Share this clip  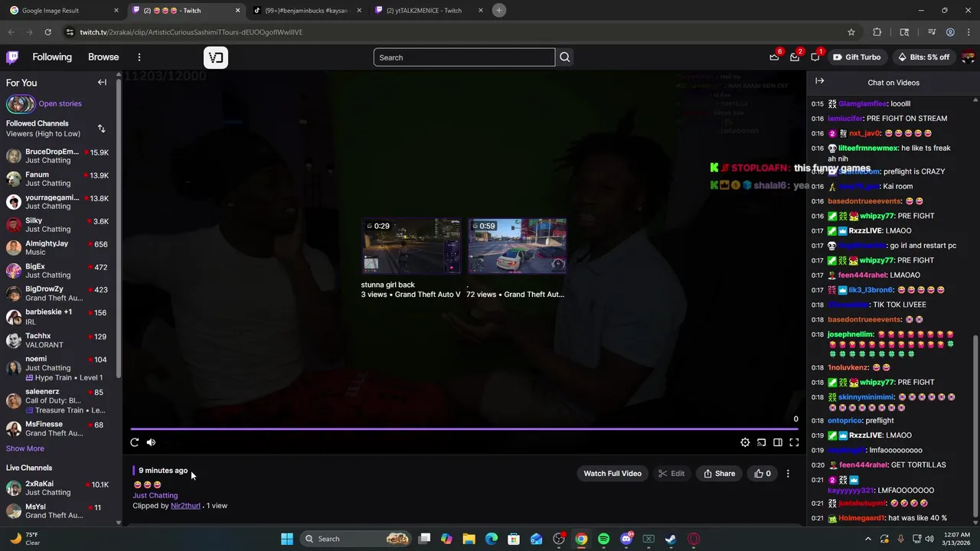pyautogui.click(x=720, y=474)
